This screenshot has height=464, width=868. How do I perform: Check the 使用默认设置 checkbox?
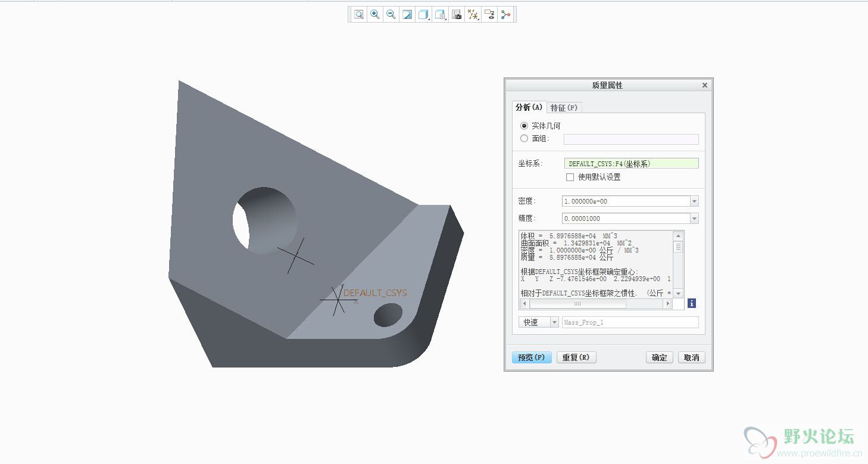570,177
